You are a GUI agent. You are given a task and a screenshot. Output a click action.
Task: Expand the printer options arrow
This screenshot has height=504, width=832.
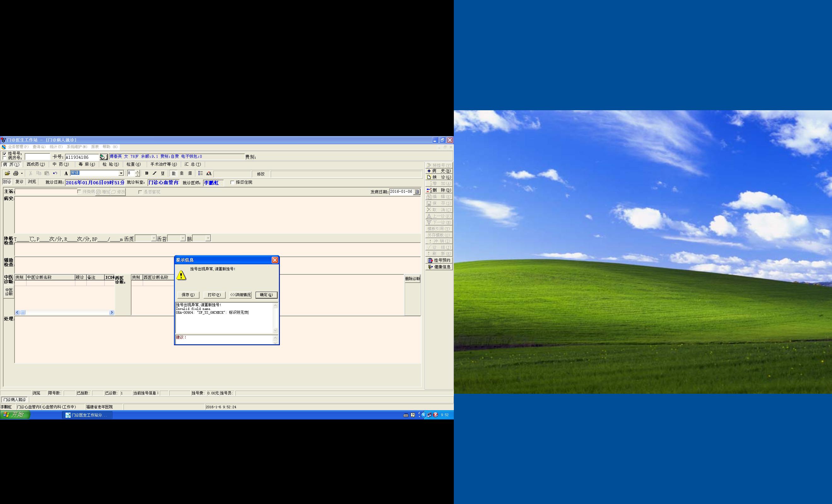pos(22,174)
